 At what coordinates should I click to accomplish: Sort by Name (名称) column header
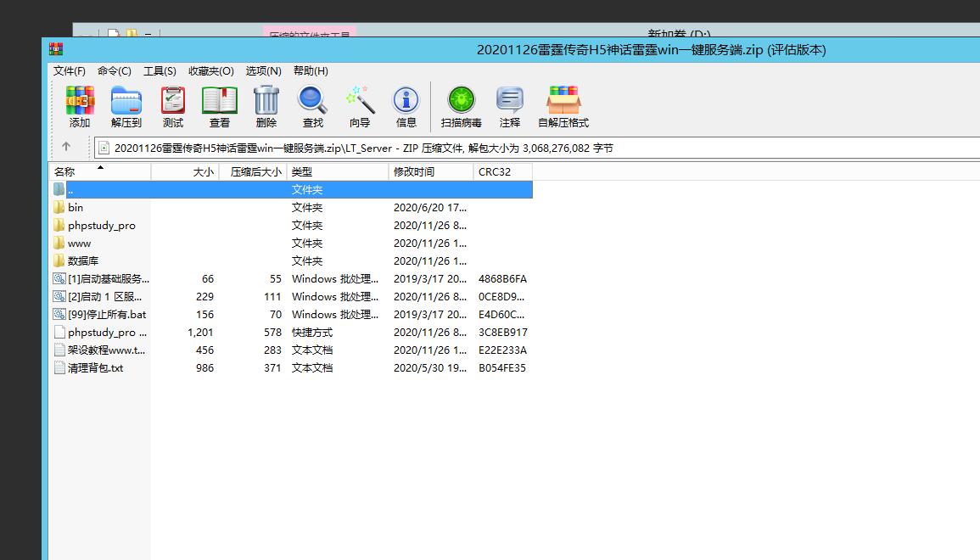65,171
